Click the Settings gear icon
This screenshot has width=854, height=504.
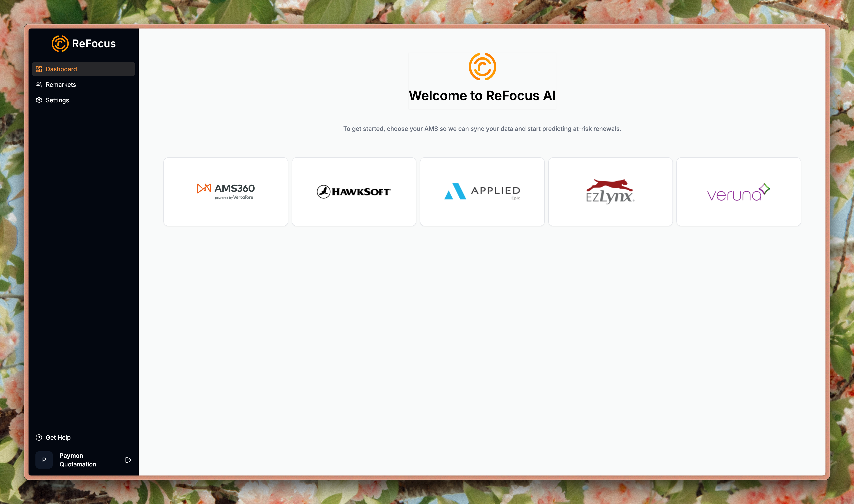click(39, 100)
